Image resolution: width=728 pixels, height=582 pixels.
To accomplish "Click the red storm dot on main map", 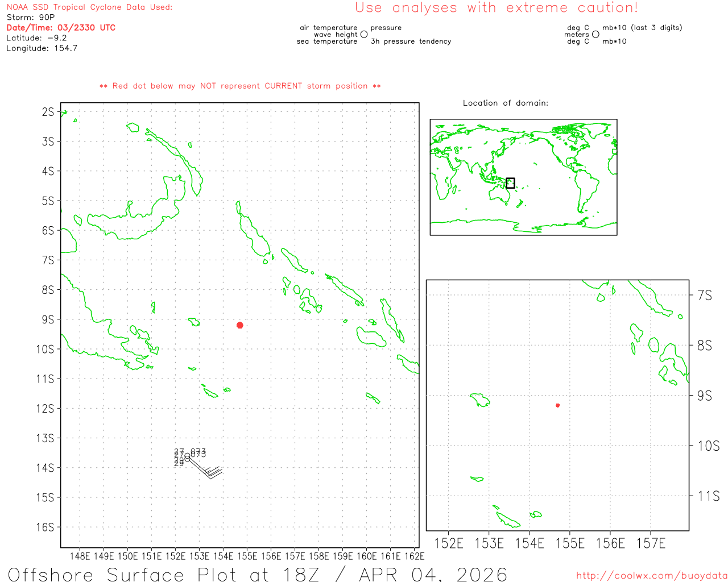I will pos(240,325).
